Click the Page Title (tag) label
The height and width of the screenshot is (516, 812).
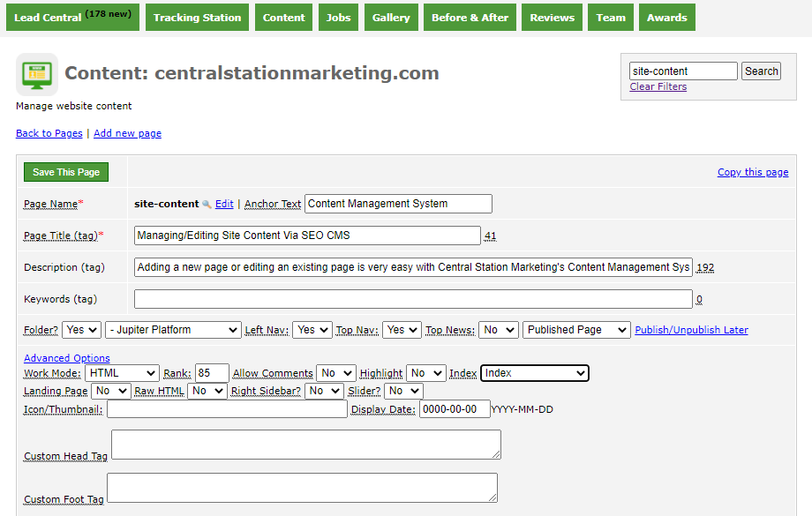(61, 236)
